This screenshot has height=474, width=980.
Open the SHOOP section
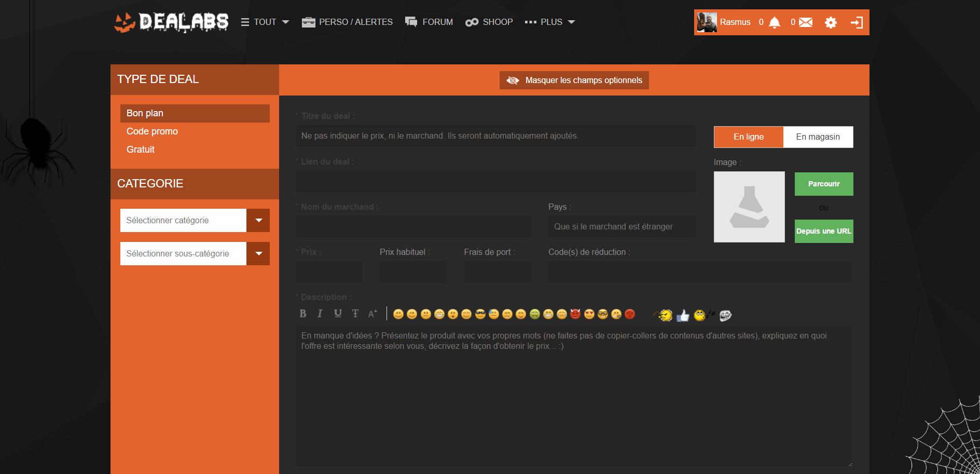click(489, 22)
